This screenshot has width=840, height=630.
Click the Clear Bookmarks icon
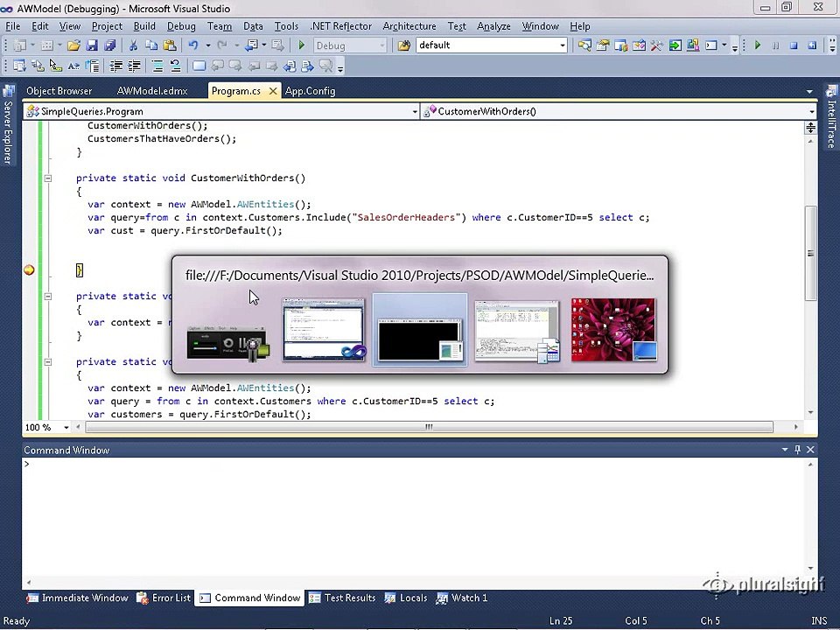pyautogui.click(x=325, y=66)
